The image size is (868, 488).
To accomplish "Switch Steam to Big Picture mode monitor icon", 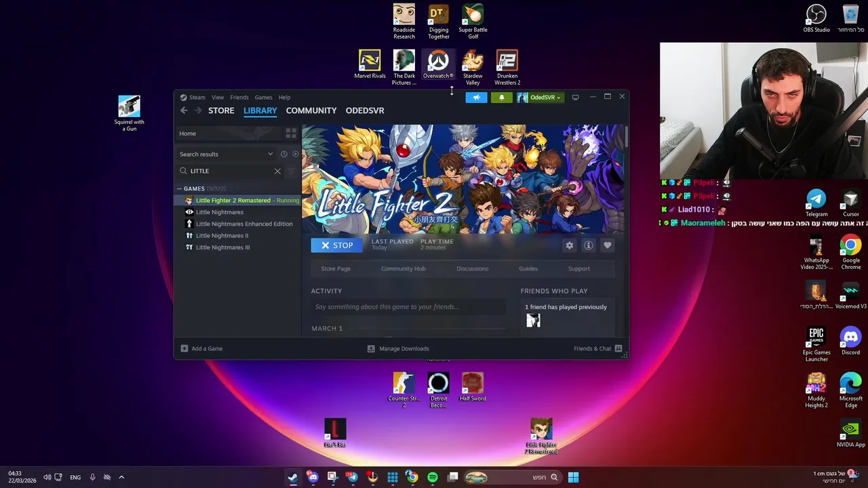I will click(575, 98).
